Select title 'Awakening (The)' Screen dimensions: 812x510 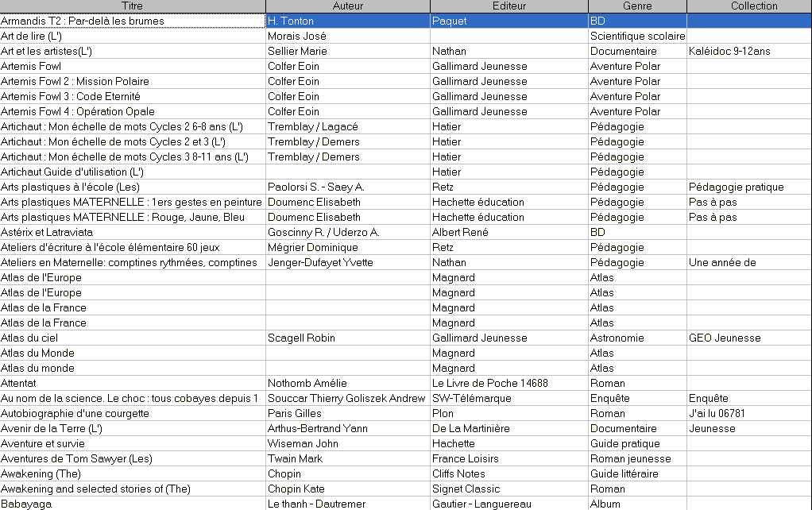[41, 473]
